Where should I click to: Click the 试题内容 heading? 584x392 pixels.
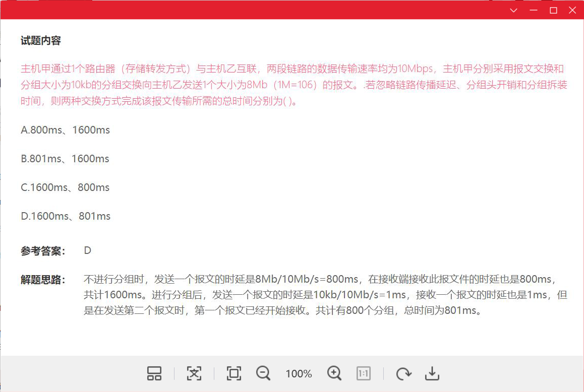point(40,41)
